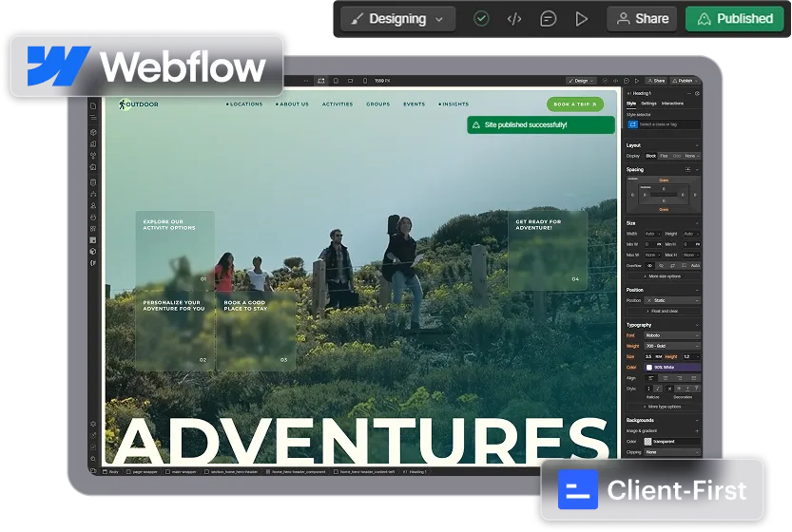
Task: Select the tablet breakpoint icon
Action: tap(336, 81)
